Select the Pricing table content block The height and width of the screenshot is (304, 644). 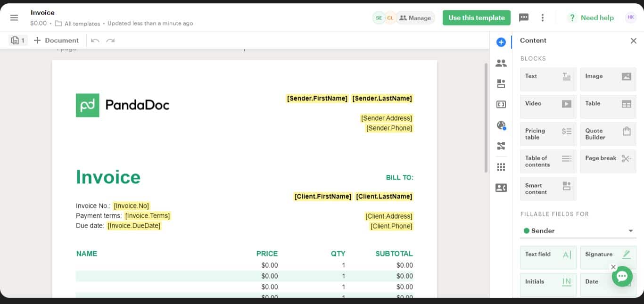pos(548,134)
